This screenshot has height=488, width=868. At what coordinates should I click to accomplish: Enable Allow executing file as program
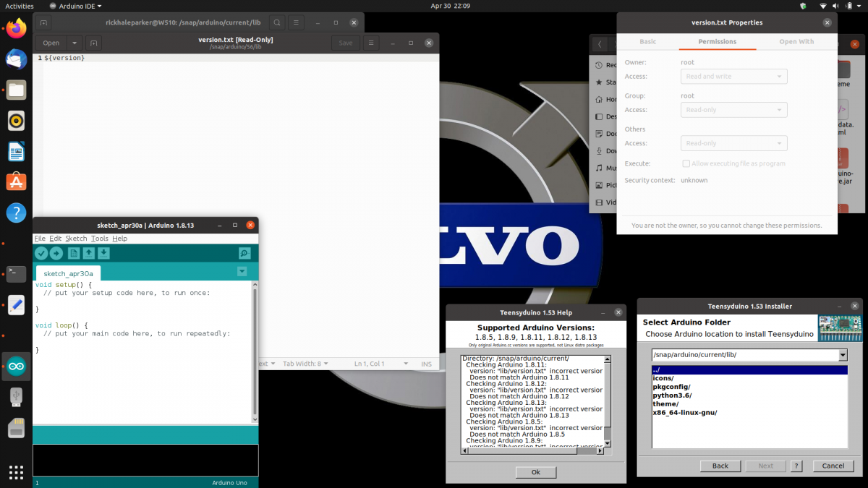[x=686, y=163]
